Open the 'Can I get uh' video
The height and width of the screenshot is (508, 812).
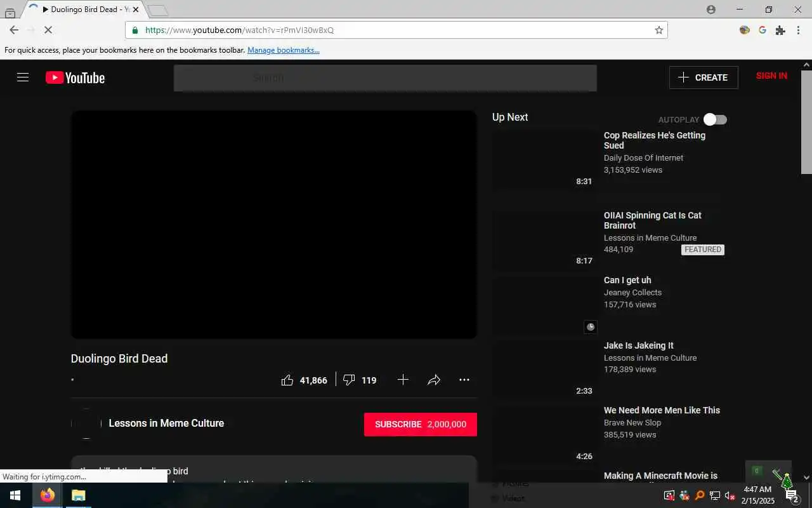pyautogui.click(x=627, y=280)
